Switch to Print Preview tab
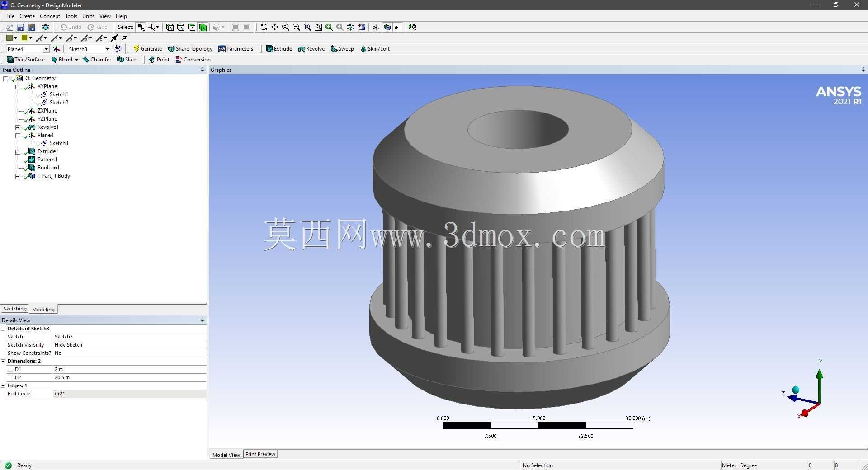 [x=260, y=454]
